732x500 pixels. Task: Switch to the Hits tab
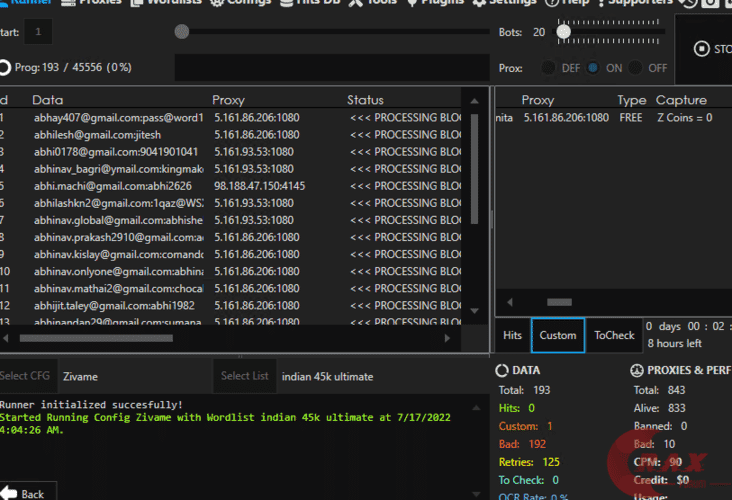tap(512, 335)
